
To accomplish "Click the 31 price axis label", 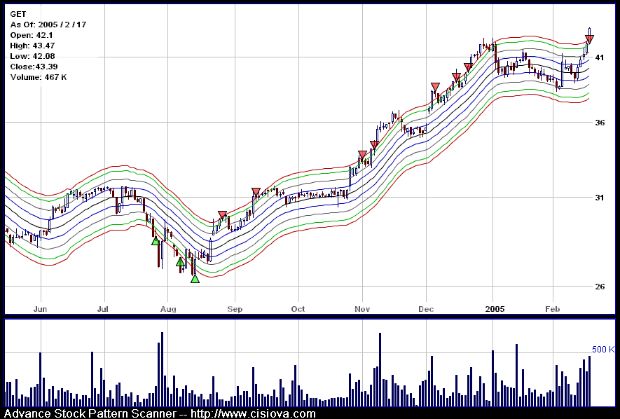I will point(599,198).
